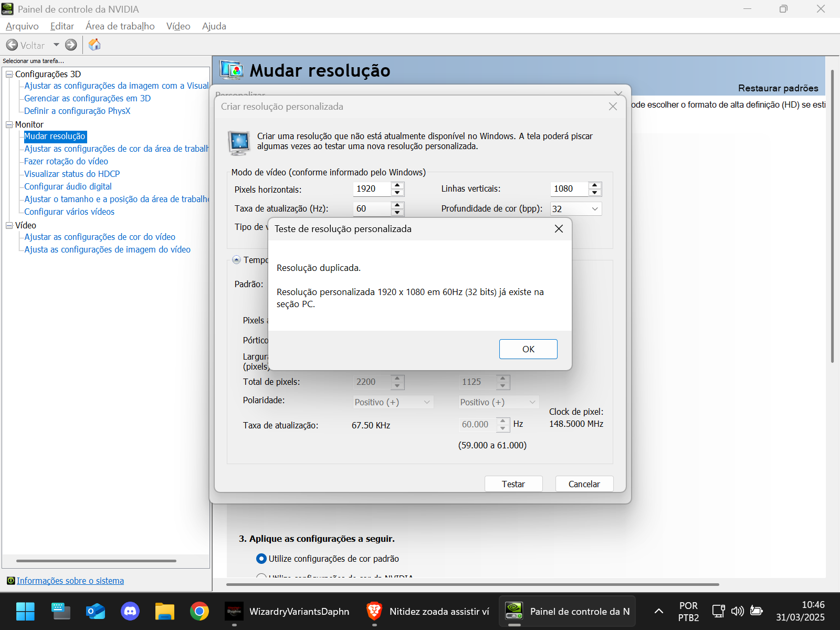Open Discord from the taskbar
The width and height of the screenshot is (840, 630).
click(x=130, y=611)
